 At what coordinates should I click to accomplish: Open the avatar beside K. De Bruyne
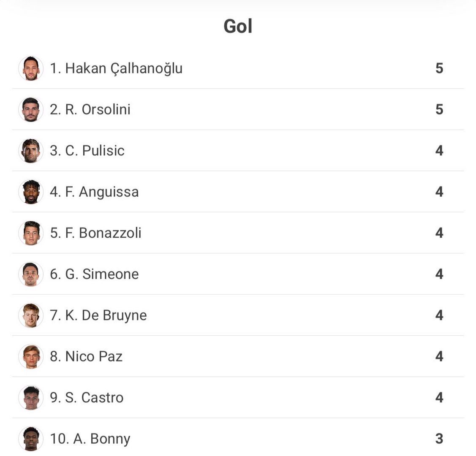[x=31, y=315]
